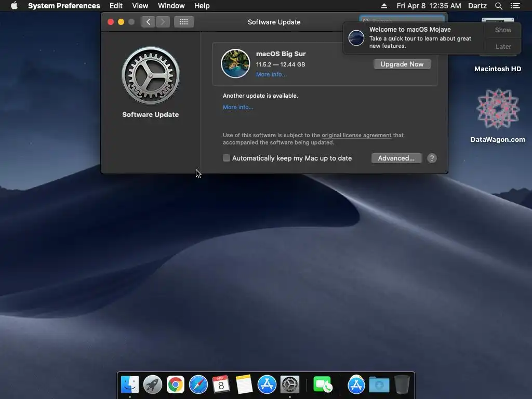
Task: Open the Trash in the Dock
Action: [402, 384]
